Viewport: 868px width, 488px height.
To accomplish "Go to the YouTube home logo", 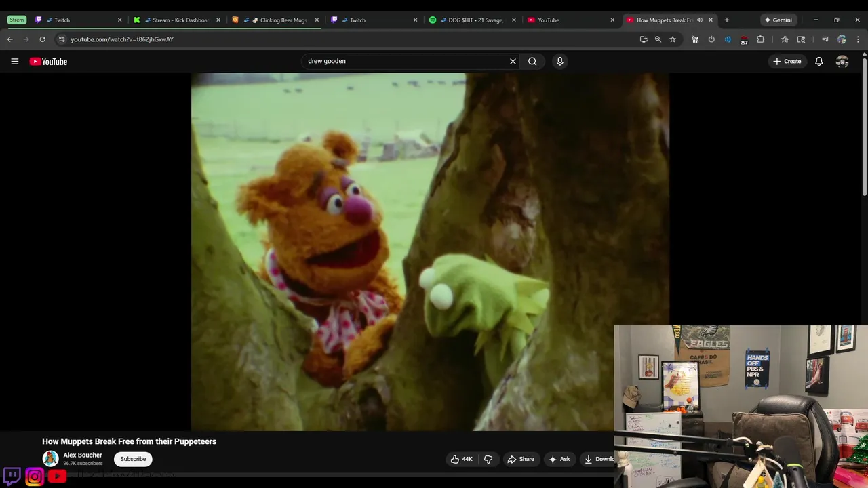I will click(48, 61).
